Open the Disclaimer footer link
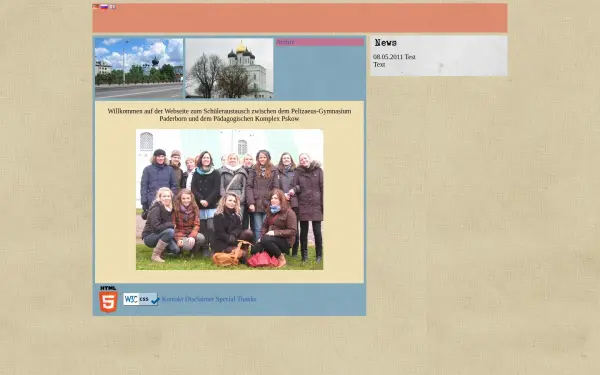Image resolution: width=600 pixels, height=375 pixels. point(199,299)
